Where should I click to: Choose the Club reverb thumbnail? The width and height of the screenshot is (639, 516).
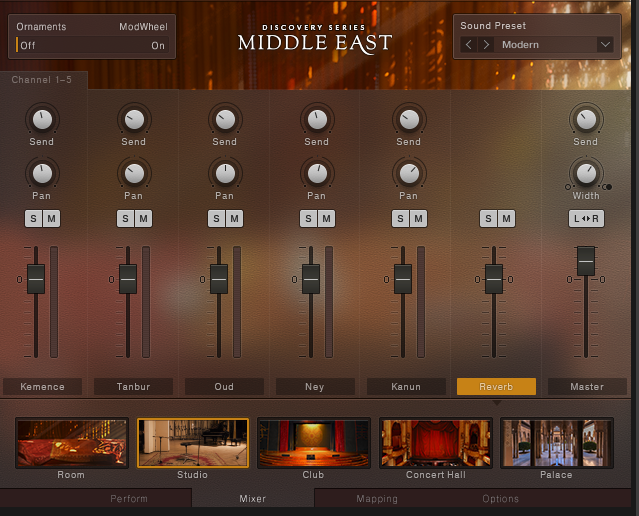pos(314,443)
